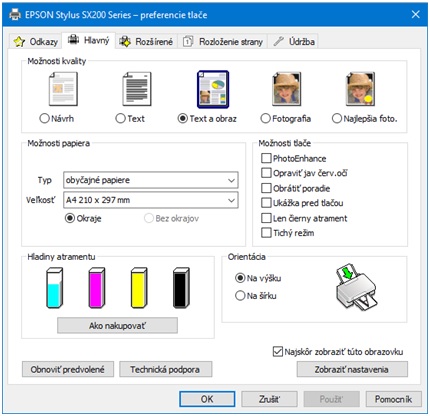Open the Rozloženie strany tab
430x416 pixels.
click(x=223, y=42)
